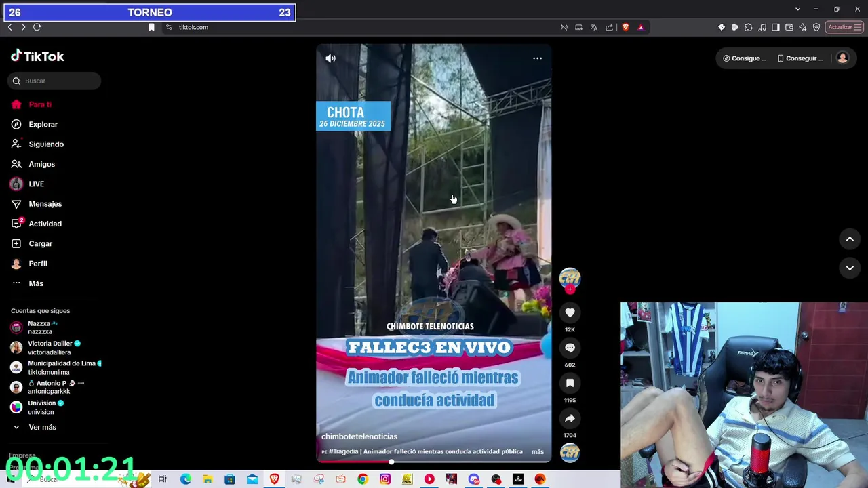Viewport: 868px width, 488px height.
Task: Click the #Tragedia hashtag in caption
Action: tap(344, 451)
